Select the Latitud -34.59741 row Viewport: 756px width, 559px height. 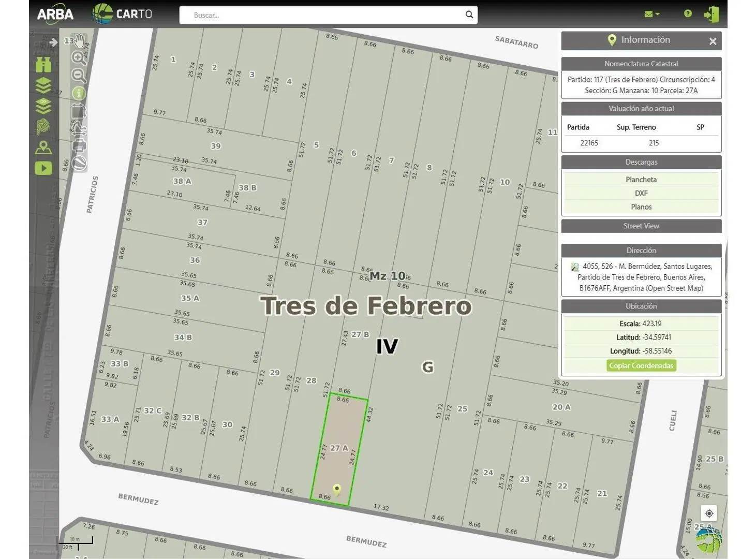[x=641, y=337]
